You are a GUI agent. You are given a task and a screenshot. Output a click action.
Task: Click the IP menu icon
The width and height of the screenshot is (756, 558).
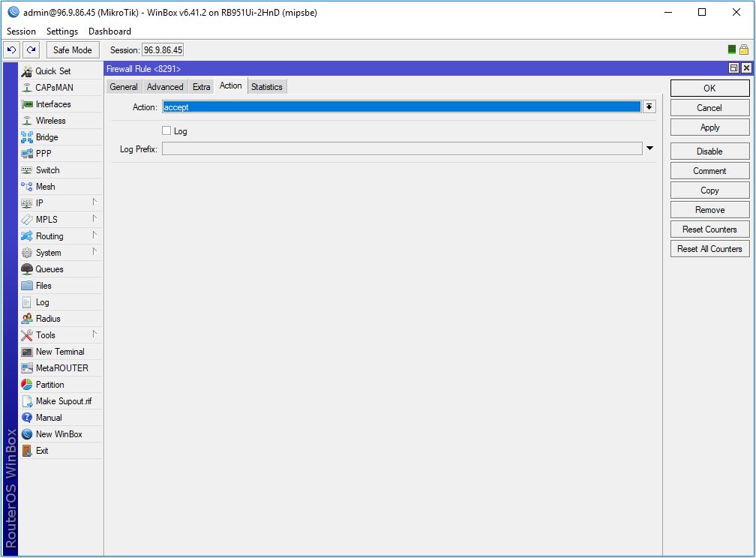pyautogui.click(x=27, y=203)
